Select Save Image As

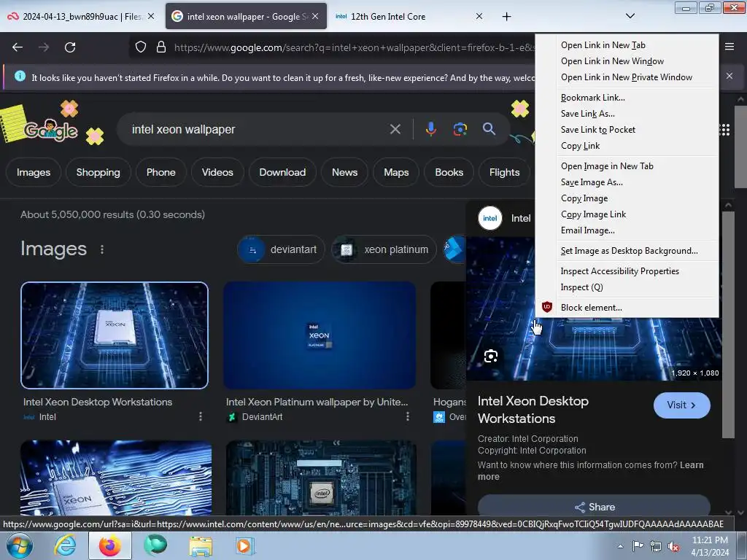click(591, 182)
